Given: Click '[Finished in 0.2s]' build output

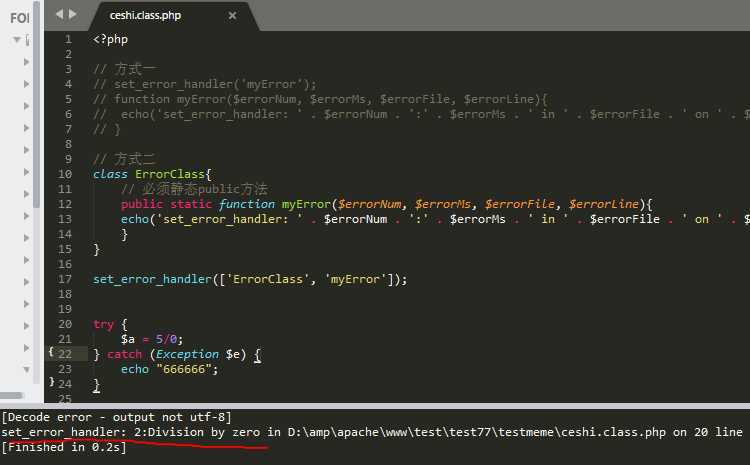Looking at the screenshot, I should (64, 447).
